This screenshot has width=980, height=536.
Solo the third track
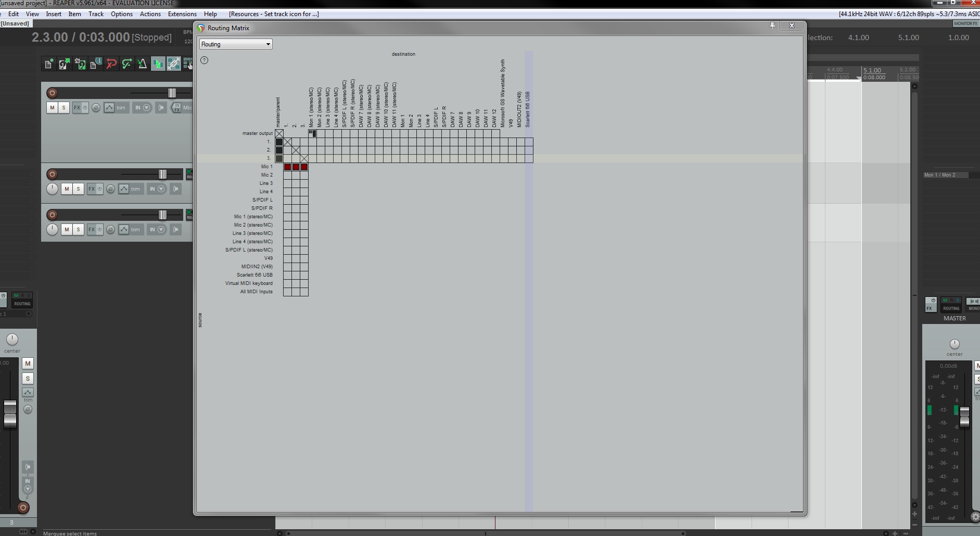78,230
